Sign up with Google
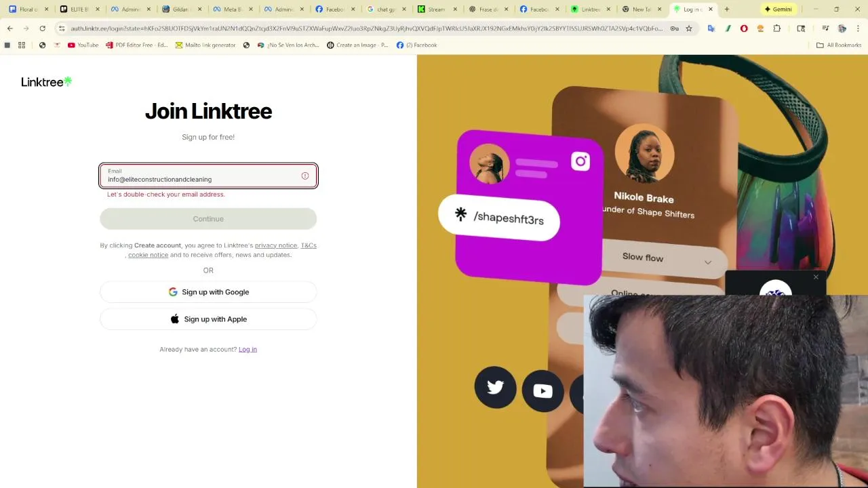This screenshot has height=488, width=868. [208, 292]
